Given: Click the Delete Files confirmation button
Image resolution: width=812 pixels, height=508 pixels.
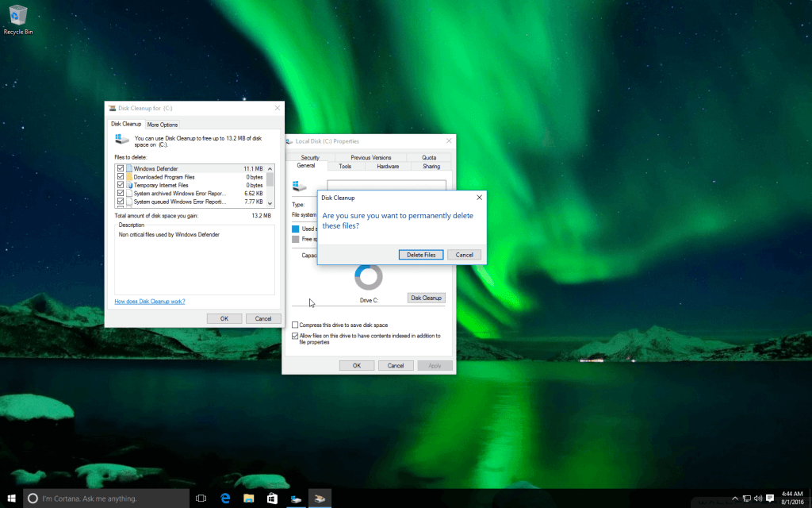Looking at the screenshot, I should (x=420, y=254).
